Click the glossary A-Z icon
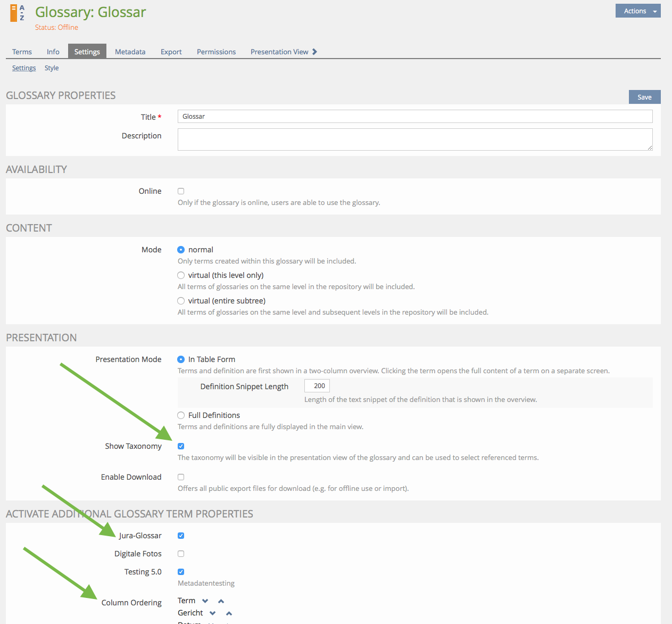Viewport: 672px width, 624px height. [x=17, y=13]
